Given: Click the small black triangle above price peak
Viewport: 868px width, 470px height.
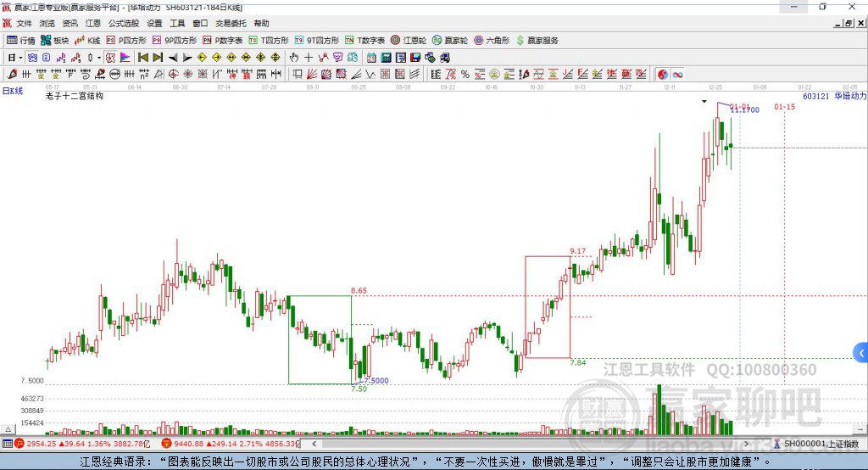Looking at the screenshot, I should tap(704, 102).
